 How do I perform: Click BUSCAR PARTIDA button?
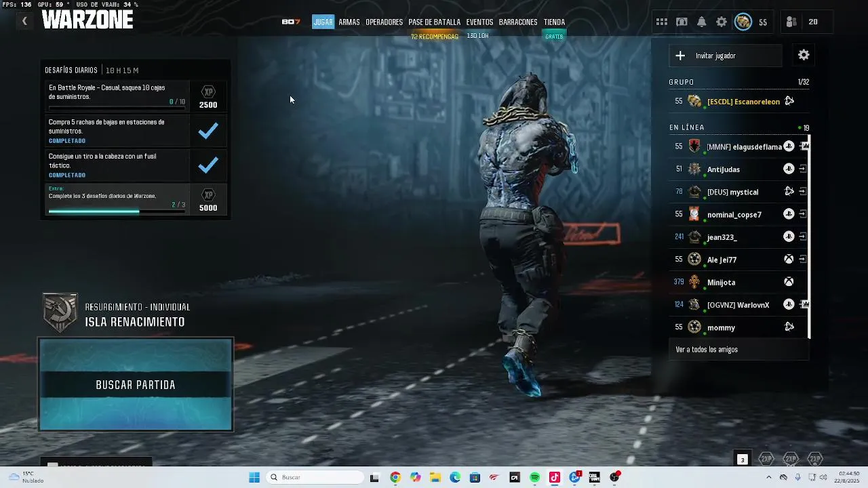[x=136, y=384]
